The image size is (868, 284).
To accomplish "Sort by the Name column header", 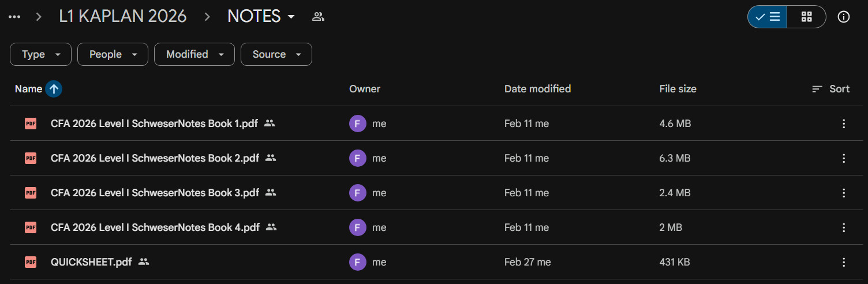I will click(x=28, y=89).
